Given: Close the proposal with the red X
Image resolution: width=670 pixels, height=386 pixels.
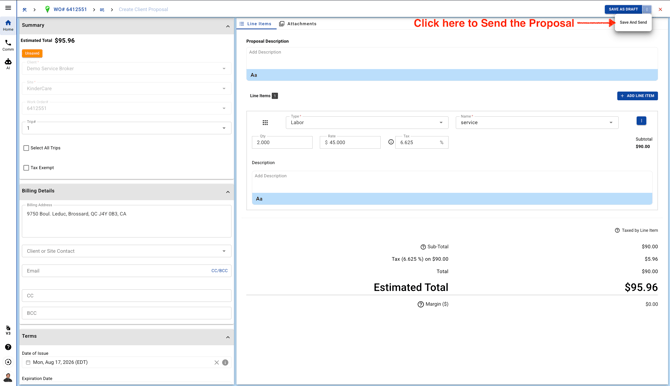Looking at the screenshot, I should click(x=660, y=9).
